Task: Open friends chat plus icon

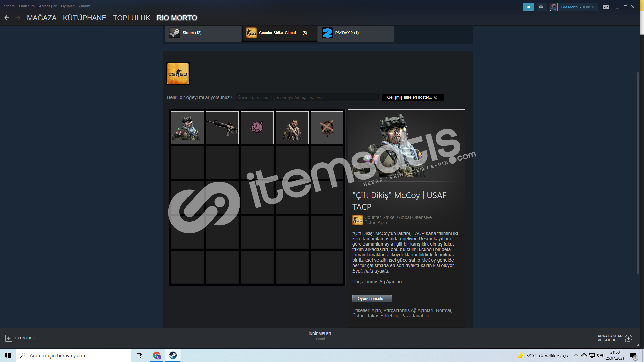Action: (629, 338)
